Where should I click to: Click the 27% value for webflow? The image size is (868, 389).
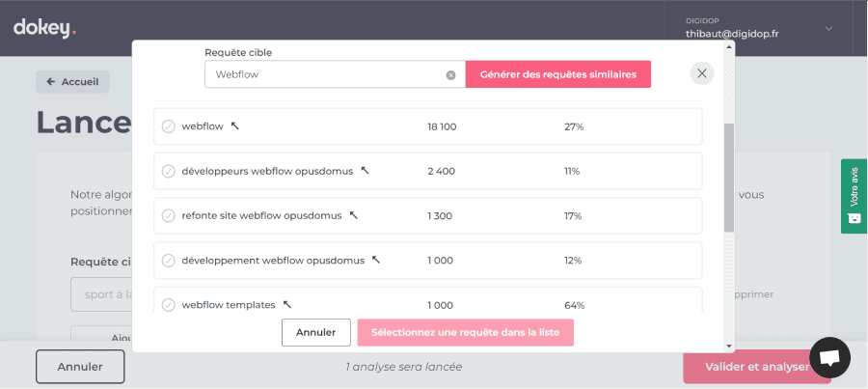(574, 126)
